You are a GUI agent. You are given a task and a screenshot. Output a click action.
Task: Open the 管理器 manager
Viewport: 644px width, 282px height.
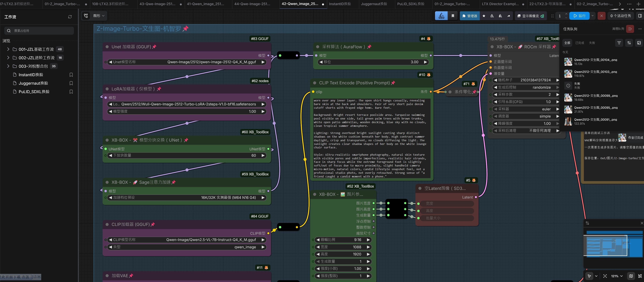click(x=469, y=16)
